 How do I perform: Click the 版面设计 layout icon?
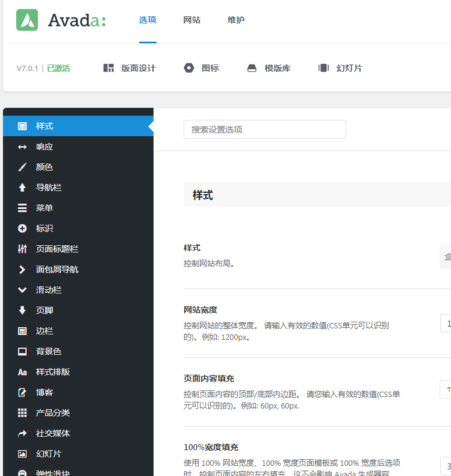pos(108,68)
